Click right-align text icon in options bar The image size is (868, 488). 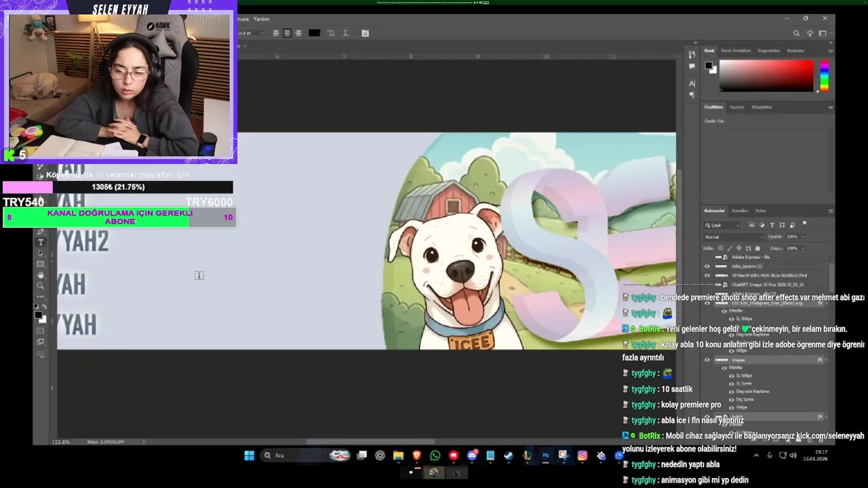[298, 33]
